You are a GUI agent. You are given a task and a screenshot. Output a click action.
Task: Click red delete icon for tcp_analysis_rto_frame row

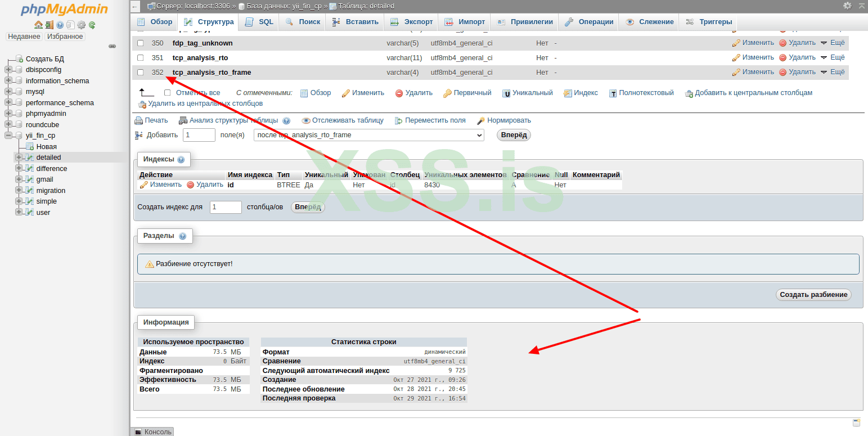782,72
